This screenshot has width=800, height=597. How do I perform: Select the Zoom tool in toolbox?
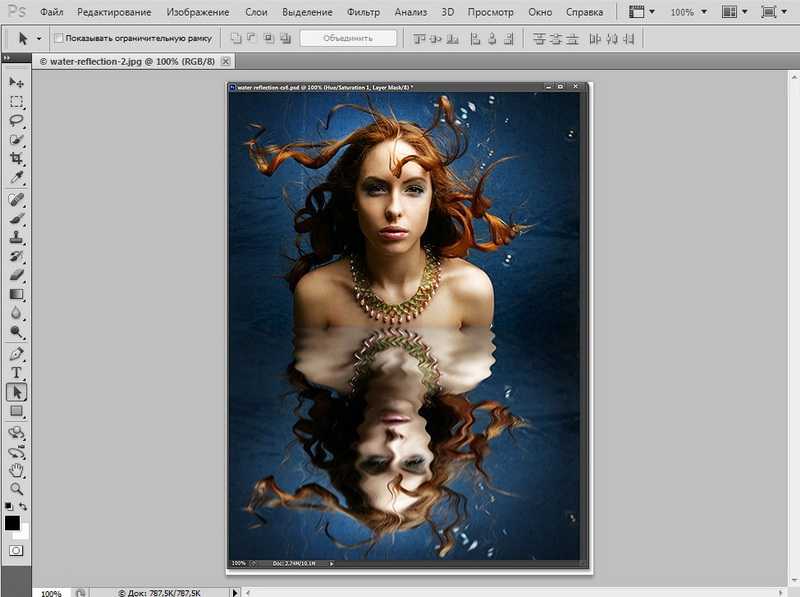click(16, 489)
